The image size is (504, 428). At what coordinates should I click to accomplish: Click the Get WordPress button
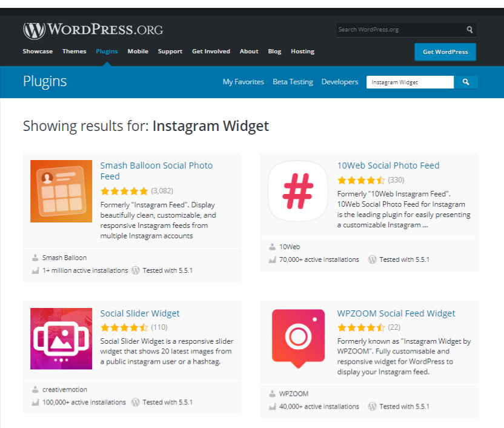pos(445,52)
